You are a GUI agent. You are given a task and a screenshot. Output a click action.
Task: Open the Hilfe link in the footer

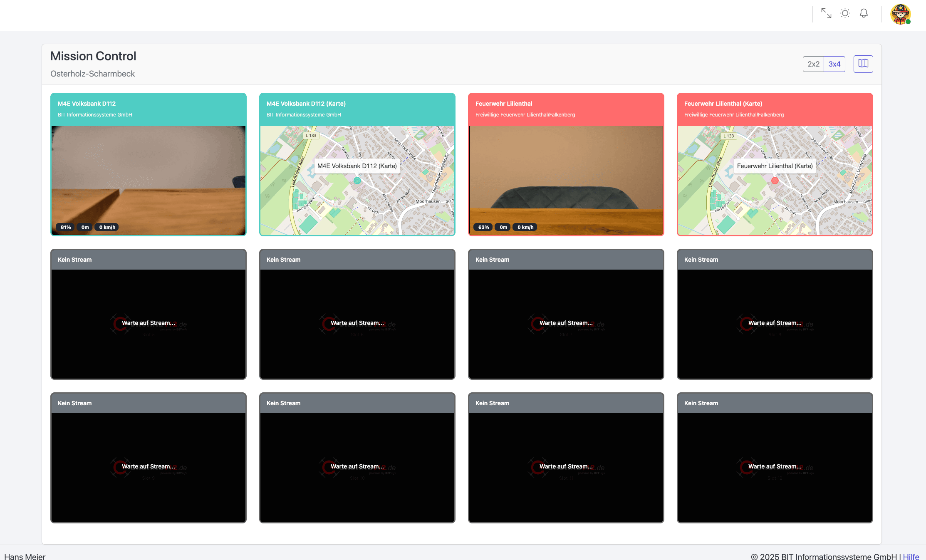pos(911,556)
